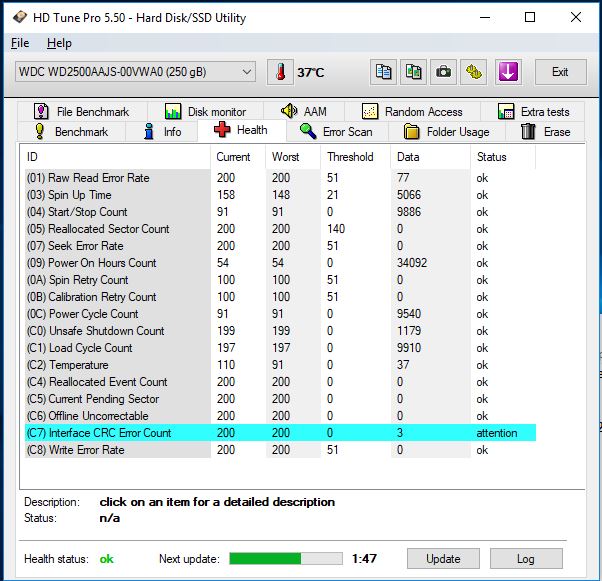This screenshot has width=602, height=581.
Task: Click the 'attention' status cell
Action: 497,433
